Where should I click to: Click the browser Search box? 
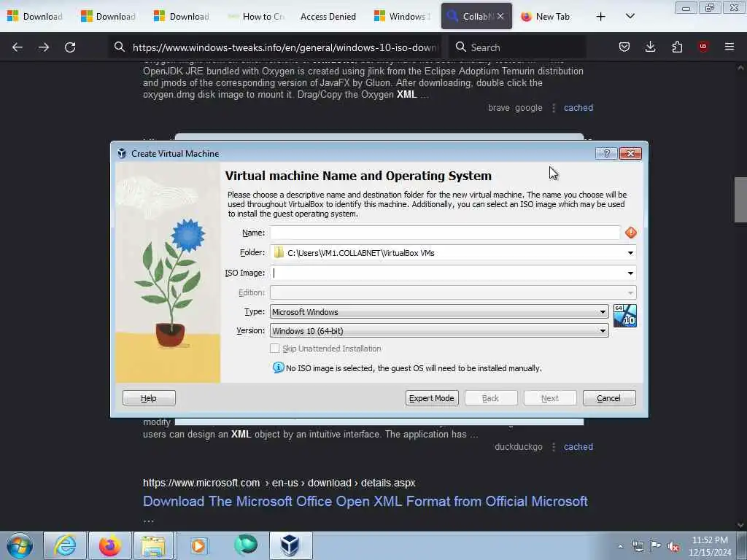tap(519, 47)
